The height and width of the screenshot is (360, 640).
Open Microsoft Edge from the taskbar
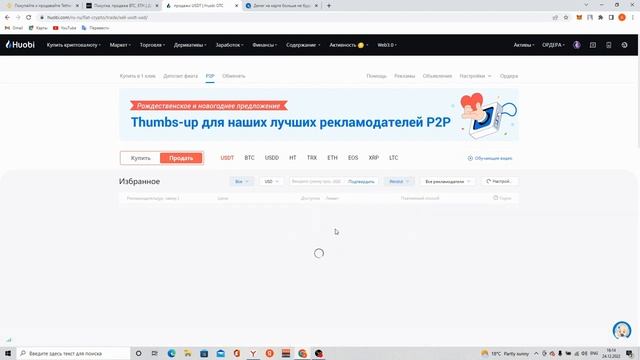(x=171, y=353)
